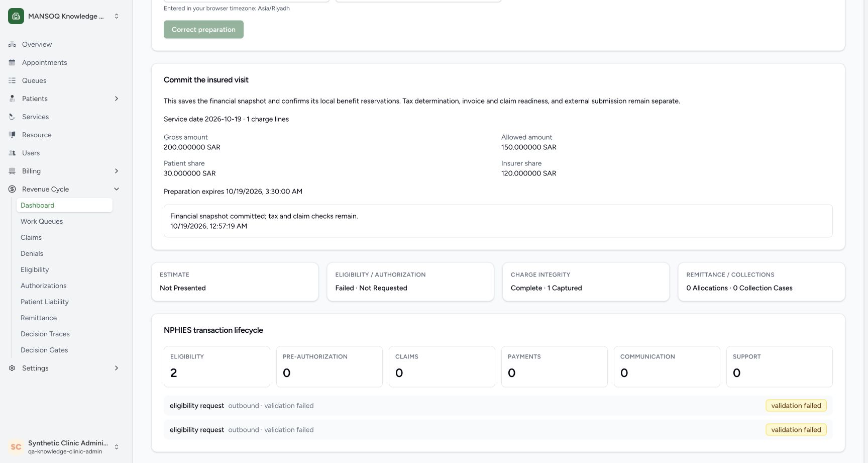Click the Appointments sidebar label

point(45,62)
